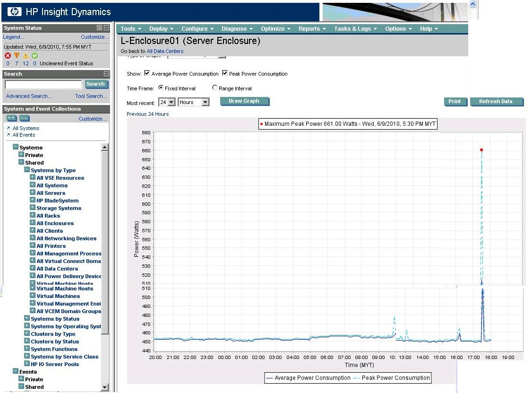Image resolution: width=532 pixels, height=403 pixels.
Task: Follow the All Data Centers link under the title
Action: pyautogui.click(x=165, y=51)
